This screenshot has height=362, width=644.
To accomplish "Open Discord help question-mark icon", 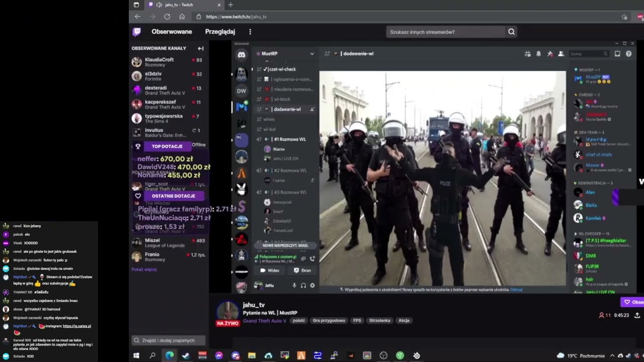I will pyautogui.click(x=628, y=54).
